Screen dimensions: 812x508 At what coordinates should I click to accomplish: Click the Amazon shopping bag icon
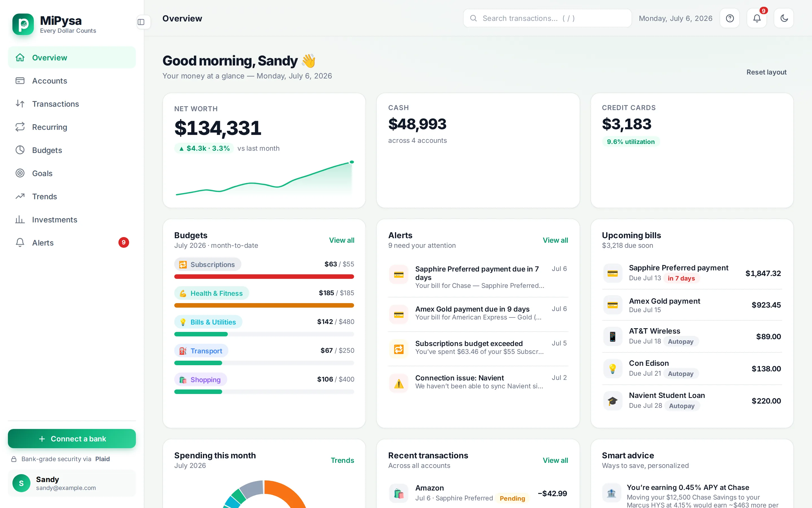[399, 493]
